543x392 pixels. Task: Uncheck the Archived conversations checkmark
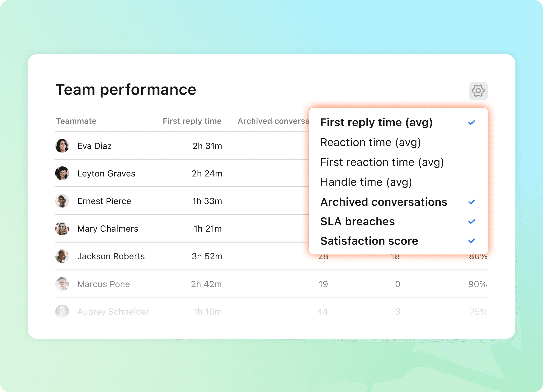click(472, 202)
